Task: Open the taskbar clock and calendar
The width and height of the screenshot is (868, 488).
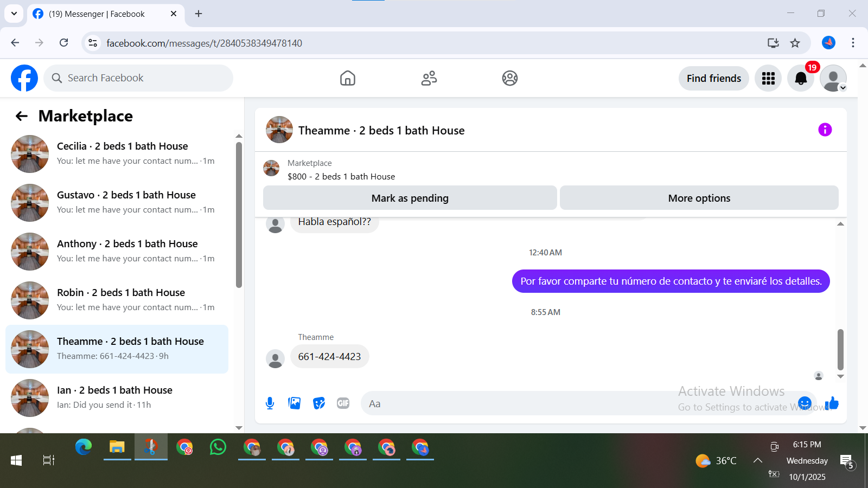Action: click(807, 461)
